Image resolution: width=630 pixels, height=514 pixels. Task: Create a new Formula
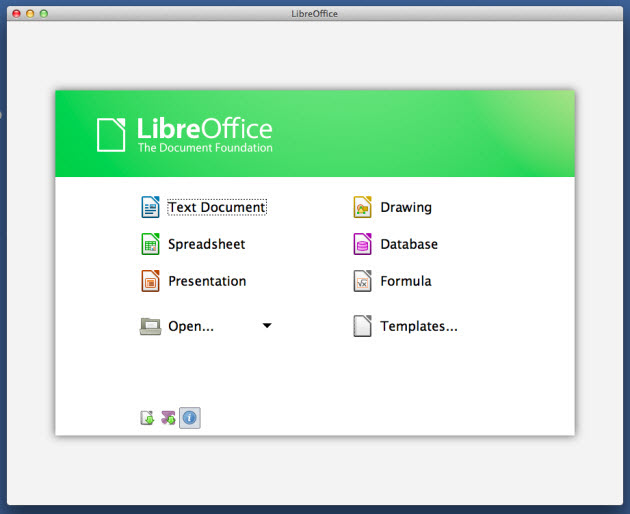pos(406,281)
